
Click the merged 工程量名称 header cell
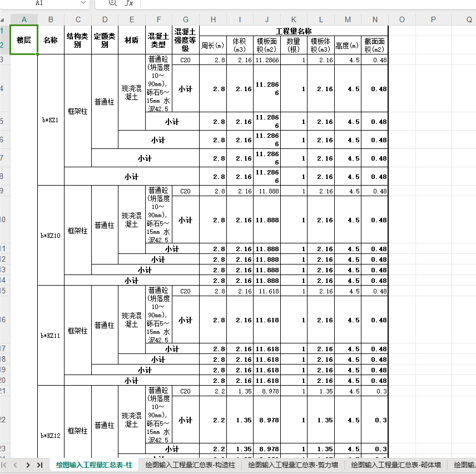[x=294, y=31]
